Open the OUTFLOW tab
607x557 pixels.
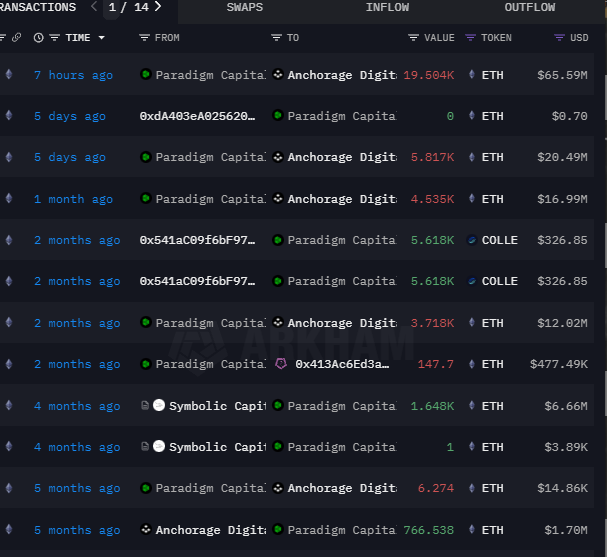pos(529,7)
